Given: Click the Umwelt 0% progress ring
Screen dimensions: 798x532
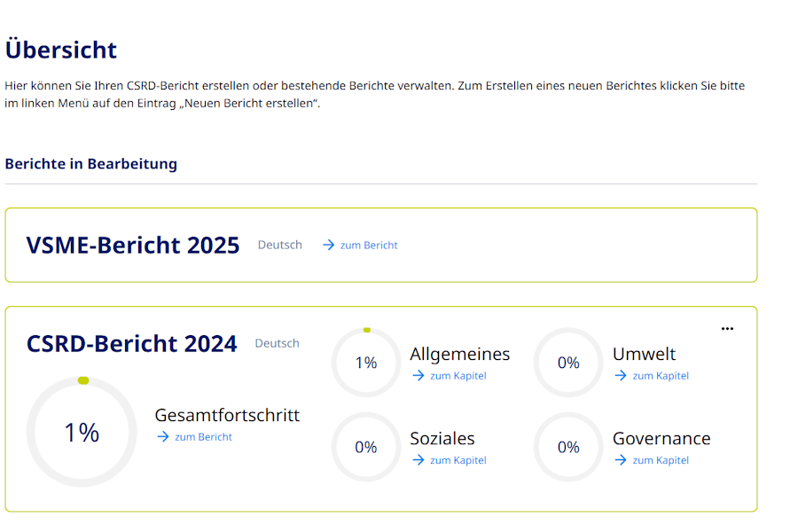Looking at the screenshot, I should [568, 363].
